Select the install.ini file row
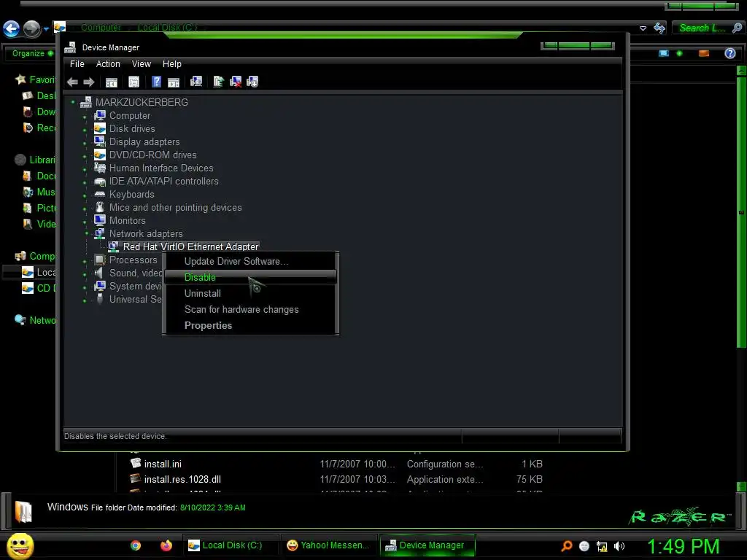Viewport: 747px width, 560px height. point(336,464)
